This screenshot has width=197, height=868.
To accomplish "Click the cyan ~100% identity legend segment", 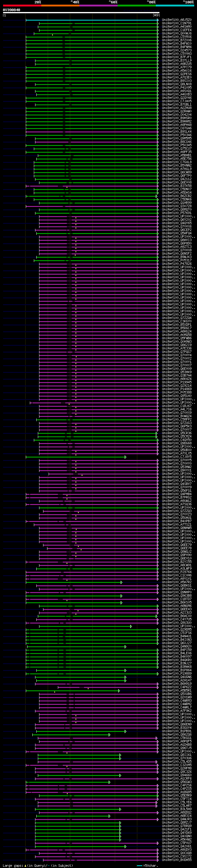I will 175,6.
